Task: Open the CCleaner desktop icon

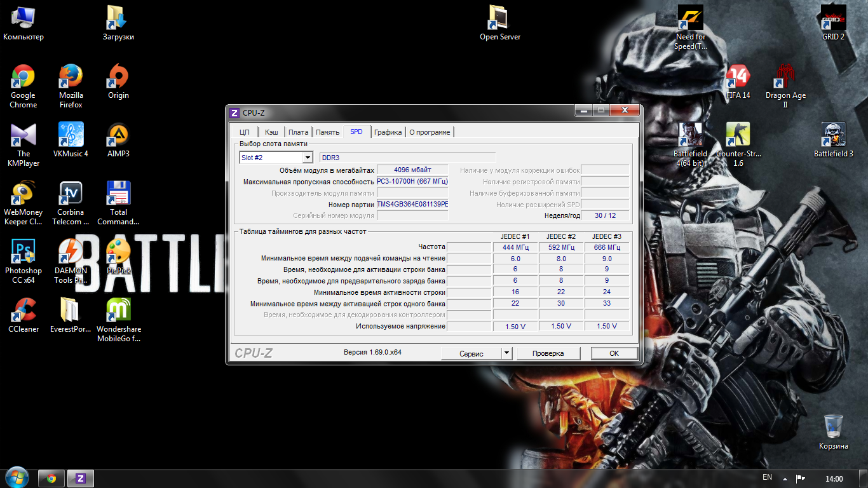Action: click(x=23, y=311)
